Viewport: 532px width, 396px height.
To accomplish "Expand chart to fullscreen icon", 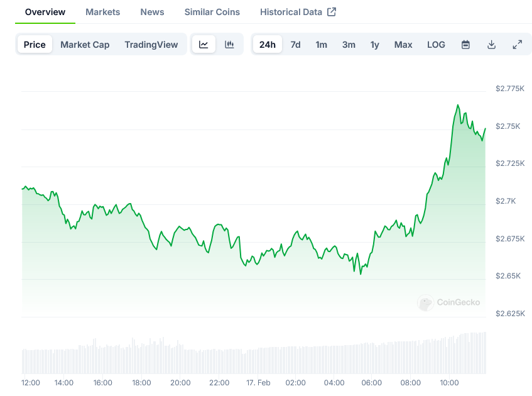I will tap(517, 44).
